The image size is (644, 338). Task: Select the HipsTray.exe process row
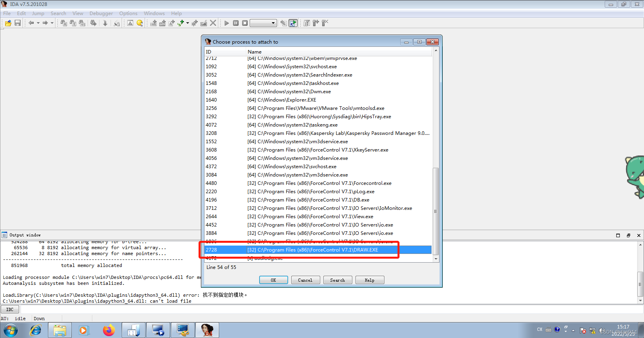[318, 117]
